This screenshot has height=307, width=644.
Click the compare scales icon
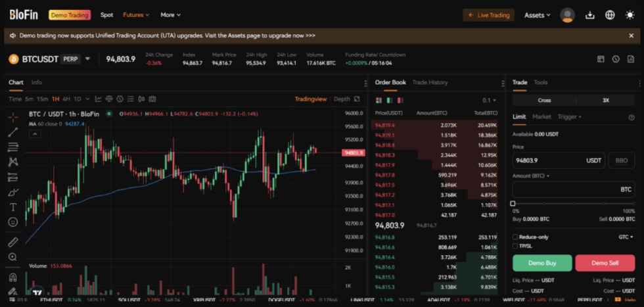(x=109, y=99)
